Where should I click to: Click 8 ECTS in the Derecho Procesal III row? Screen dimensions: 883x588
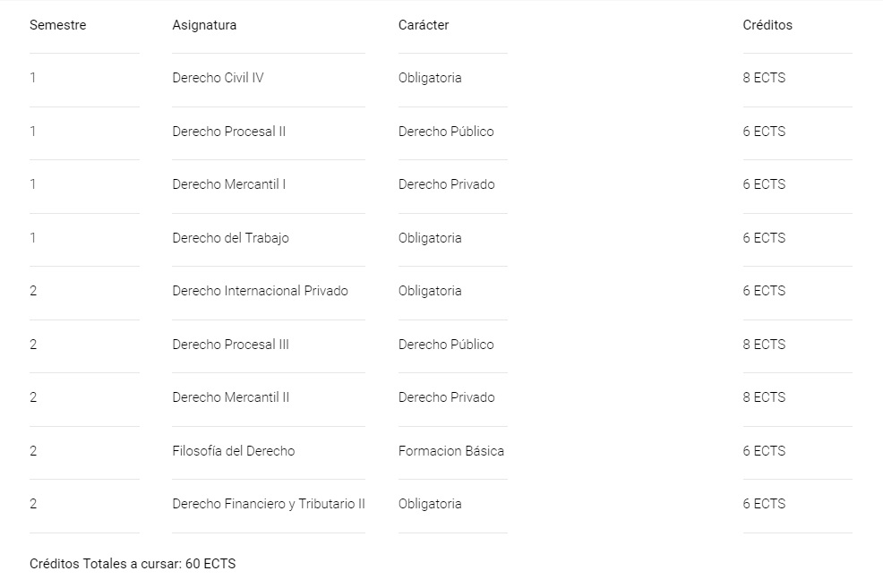(x=764, y=345)
